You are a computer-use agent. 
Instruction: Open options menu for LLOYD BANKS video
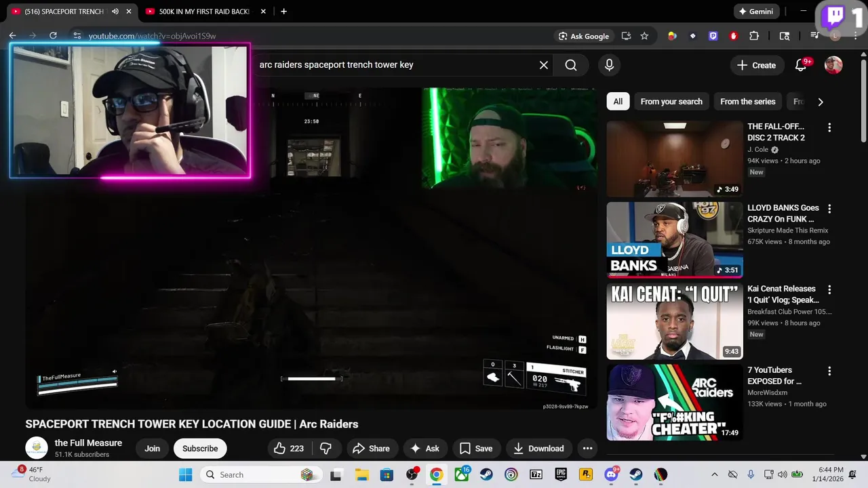829,209
